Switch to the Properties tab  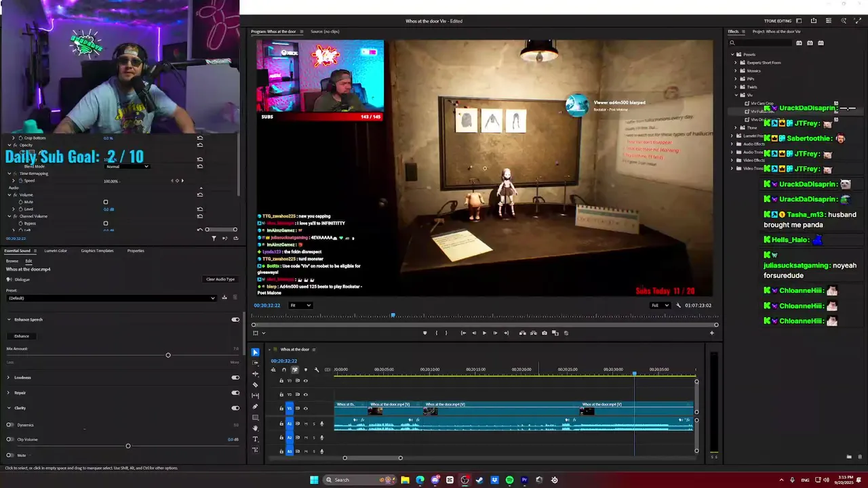coord(136,251)
